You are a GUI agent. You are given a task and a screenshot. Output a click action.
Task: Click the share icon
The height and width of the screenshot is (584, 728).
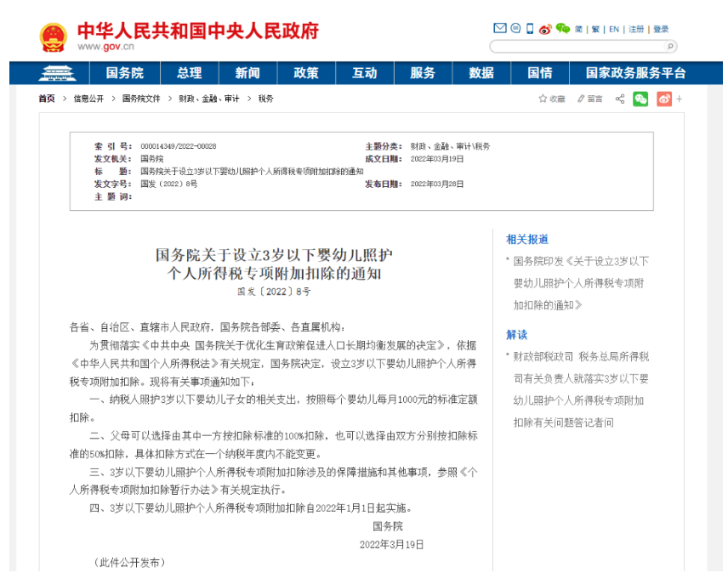[x=620, y=99]
